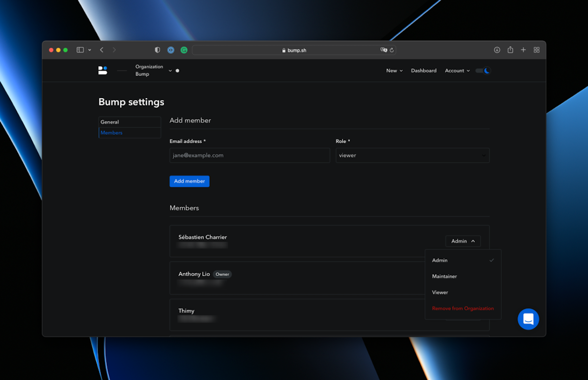The image size is (588, 380).
Task: Open the Safari downloads icon
Action: click(497, 50)
